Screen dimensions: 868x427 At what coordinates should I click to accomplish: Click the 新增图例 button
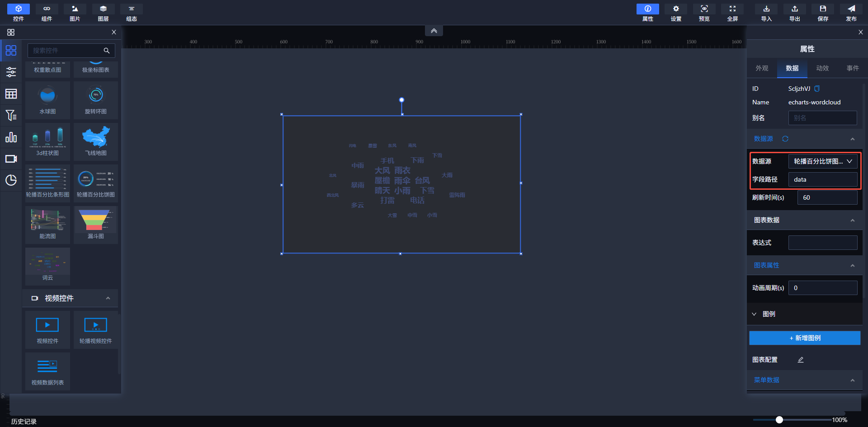[x=805, y=338]
